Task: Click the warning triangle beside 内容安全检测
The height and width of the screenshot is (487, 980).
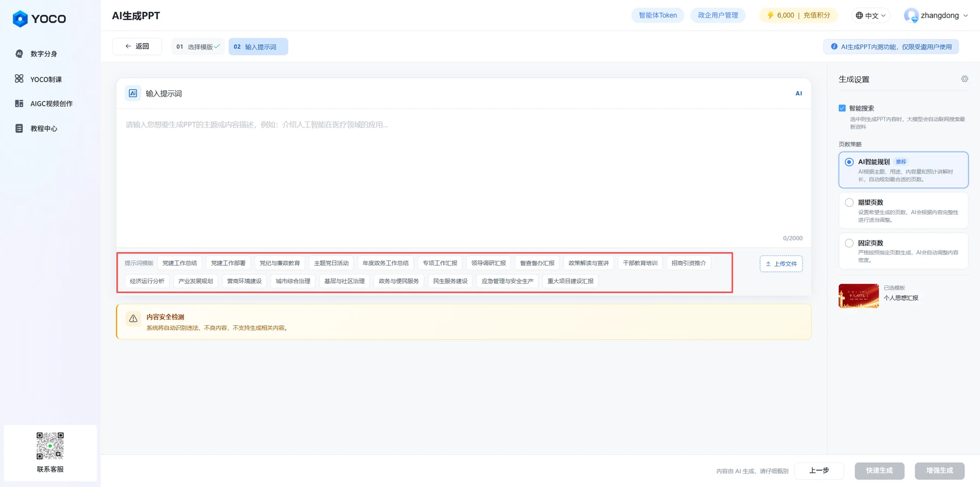Action: coord(133,319)
